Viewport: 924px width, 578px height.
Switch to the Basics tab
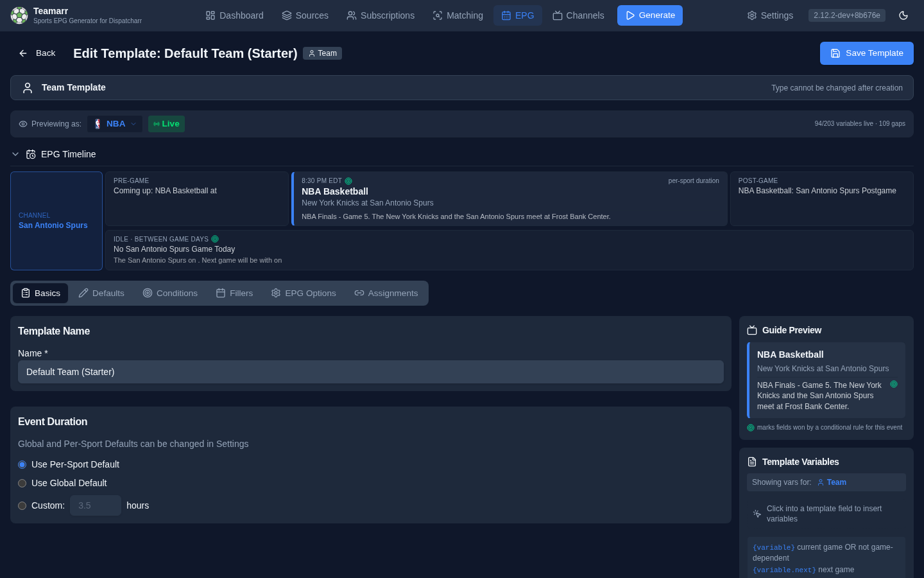[40, 293]
